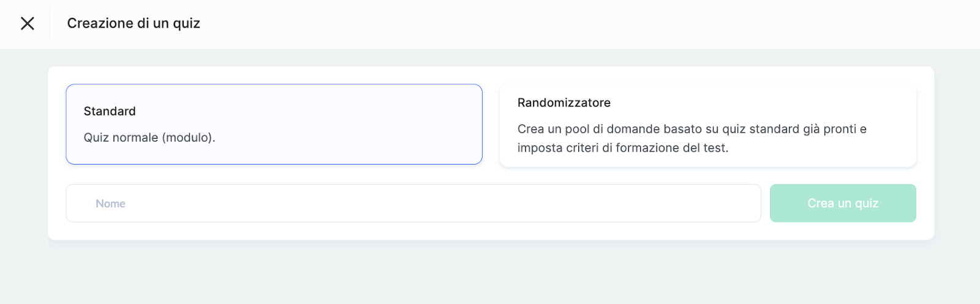Close the quiz creation page with X
Viewport: 980px width, 304px height.
point(28,23)
